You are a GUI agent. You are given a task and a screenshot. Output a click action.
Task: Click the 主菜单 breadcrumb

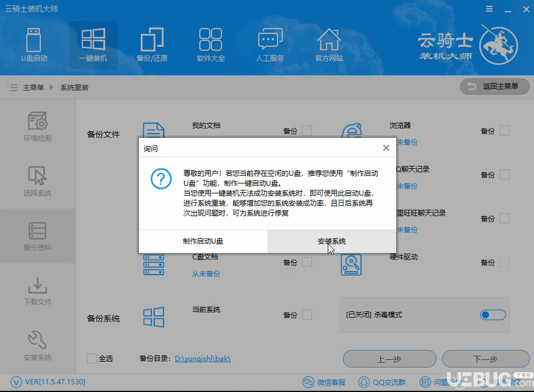33,88
